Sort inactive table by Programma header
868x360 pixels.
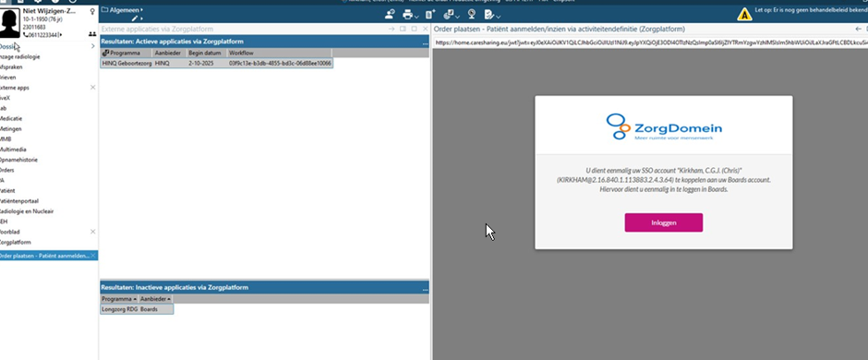119,299
